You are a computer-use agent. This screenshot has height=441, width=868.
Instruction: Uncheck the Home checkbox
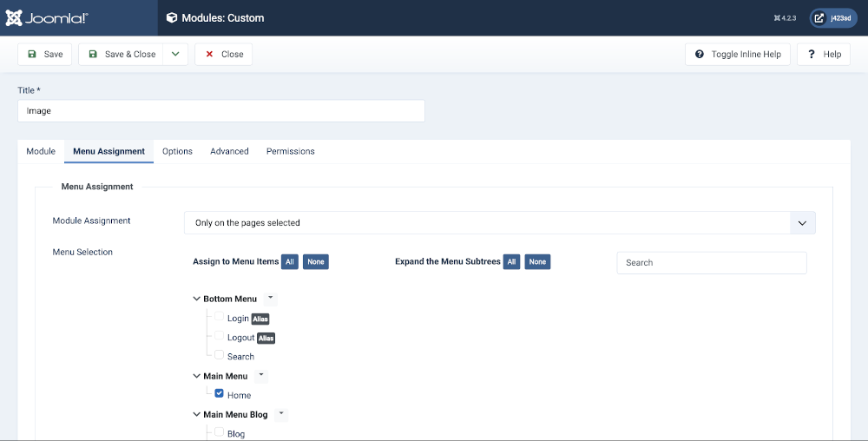click(x=220, y=393)
